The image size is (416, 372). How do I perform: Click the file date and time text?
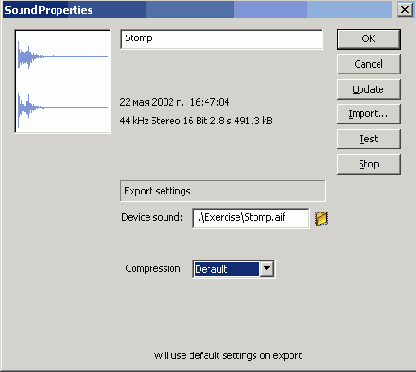174,102
